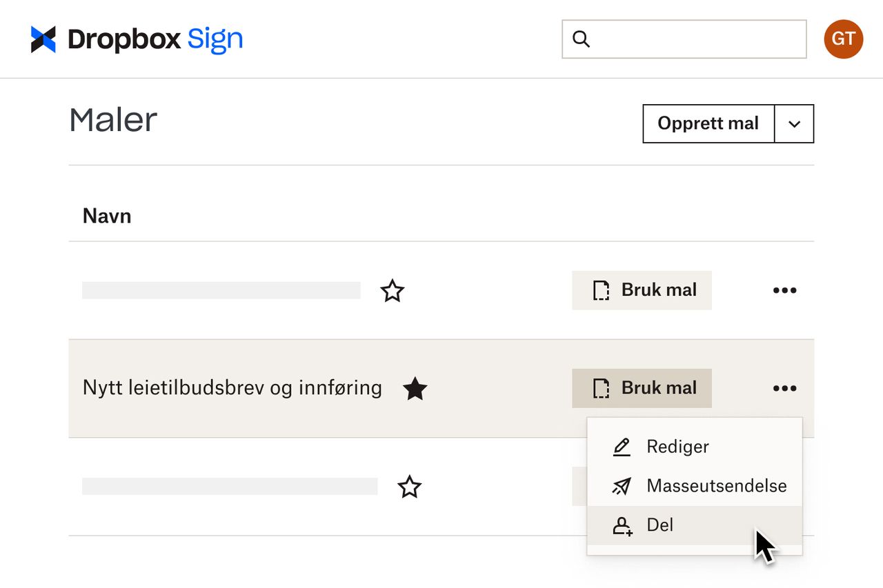Click the paper plane icon for Masseutsendelse
The width and height of the screenshot is (883, 588).
pyautogui.click(x=622, y=486)
